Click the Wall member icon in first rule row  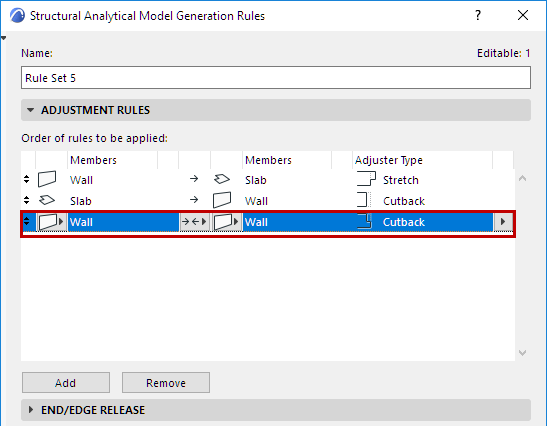[47, 179]
